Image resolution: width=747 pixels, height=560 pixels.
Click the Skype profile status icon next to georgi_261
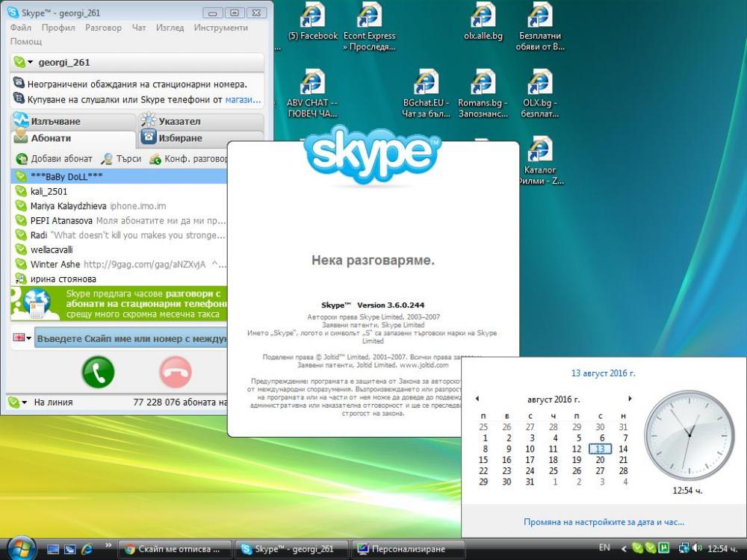tap(19, 62)
